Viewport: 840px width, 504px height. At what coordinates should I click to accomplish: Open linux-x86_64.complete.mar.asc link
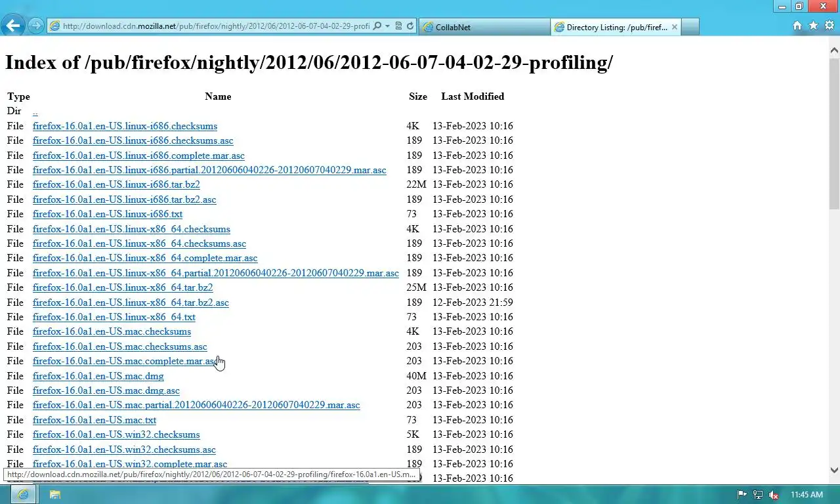pyautogui.click(x=145, y=258)
